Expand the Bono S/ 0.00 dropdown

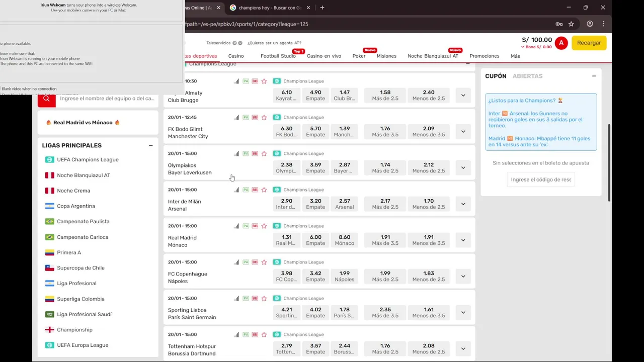[x=536, y=47]
